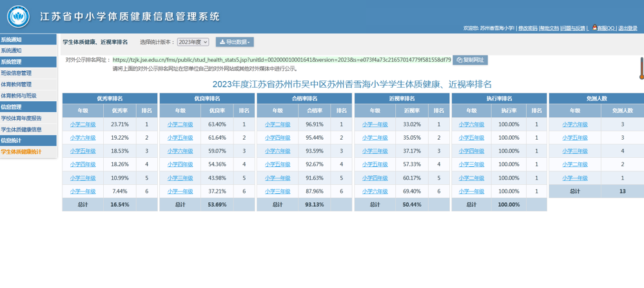644x288 pixels.
Task: Open 小学三年级 in the 优良率排名 table
Action: click(181, 178)
